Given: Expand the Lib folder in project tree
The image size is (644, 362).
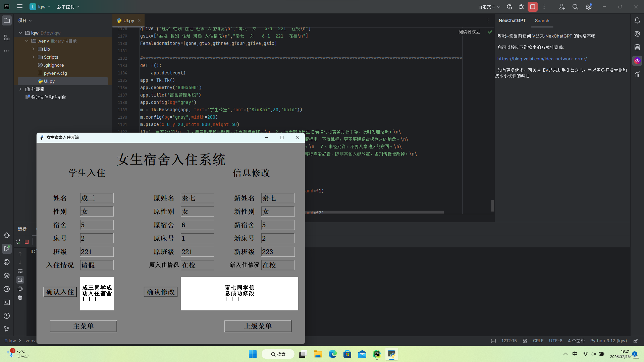Looking at the screenshot, I should pyautogui.click(x=33, y=49).
